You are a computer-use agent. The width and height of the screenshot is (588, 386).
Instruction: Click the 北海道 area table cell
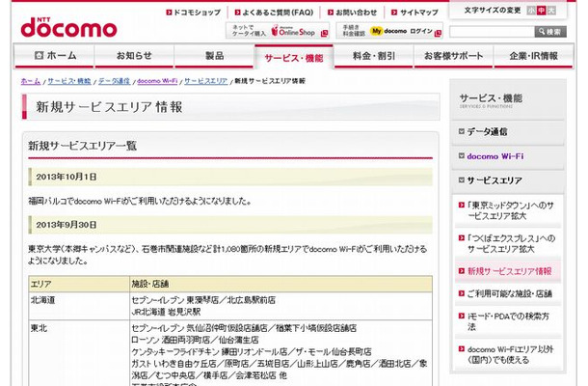coord(79,306)
